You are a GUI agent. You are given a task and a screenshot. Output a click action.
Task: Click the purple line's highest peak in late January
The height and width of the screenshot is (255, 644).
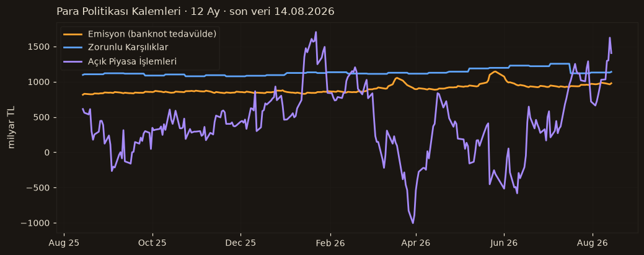[x=315, y=32]
